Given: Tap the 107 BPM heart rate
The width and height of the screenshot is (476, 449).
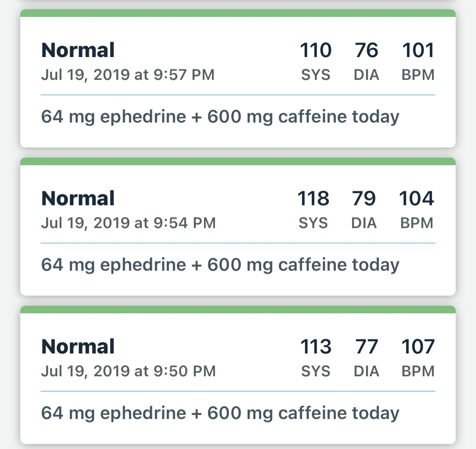Looking at the screenshot, I should (418, 347).
